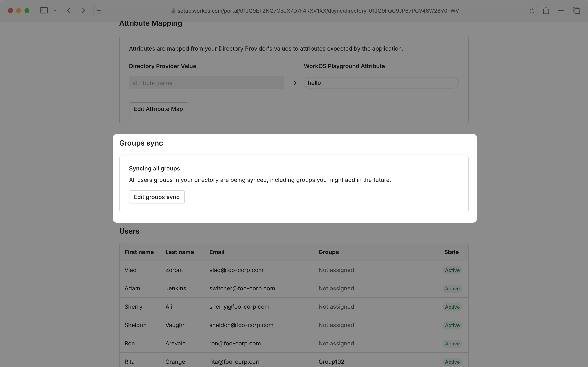Click Active badge for Adam Jenkins
The image size is (588, 367).
point(452,288)
